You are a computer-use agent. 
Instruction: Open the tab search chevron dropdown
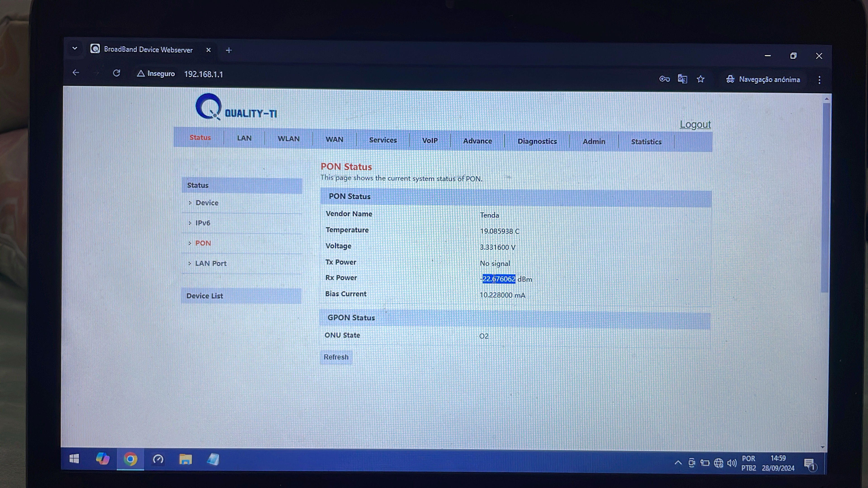[x=75, y=49]
